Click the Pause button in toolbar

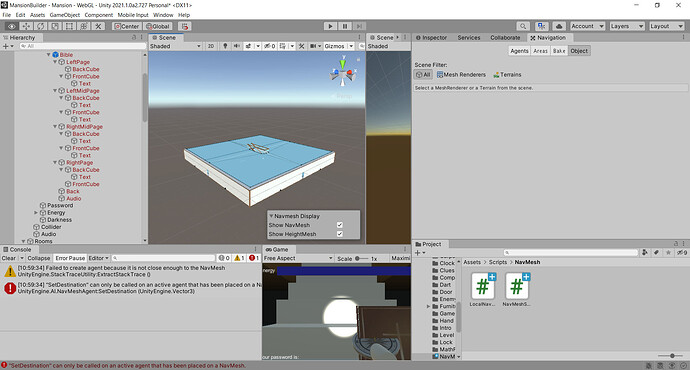coord(345,26)
